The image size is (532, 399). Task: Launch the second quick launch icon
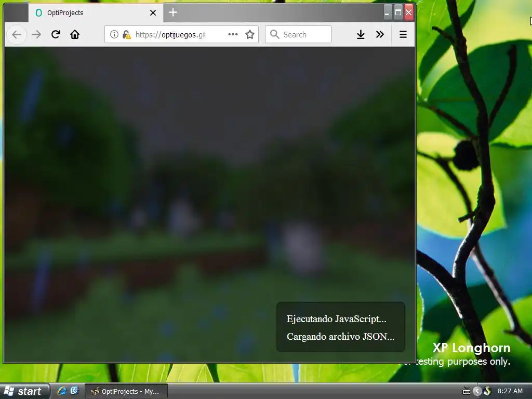coord(74,391)
